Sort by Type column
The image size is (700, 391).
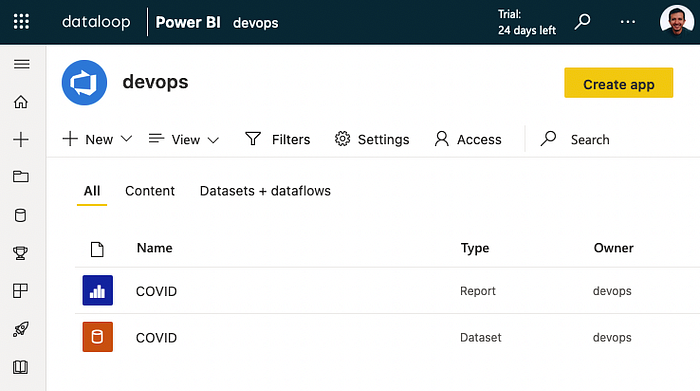click(x=475, y=248)
